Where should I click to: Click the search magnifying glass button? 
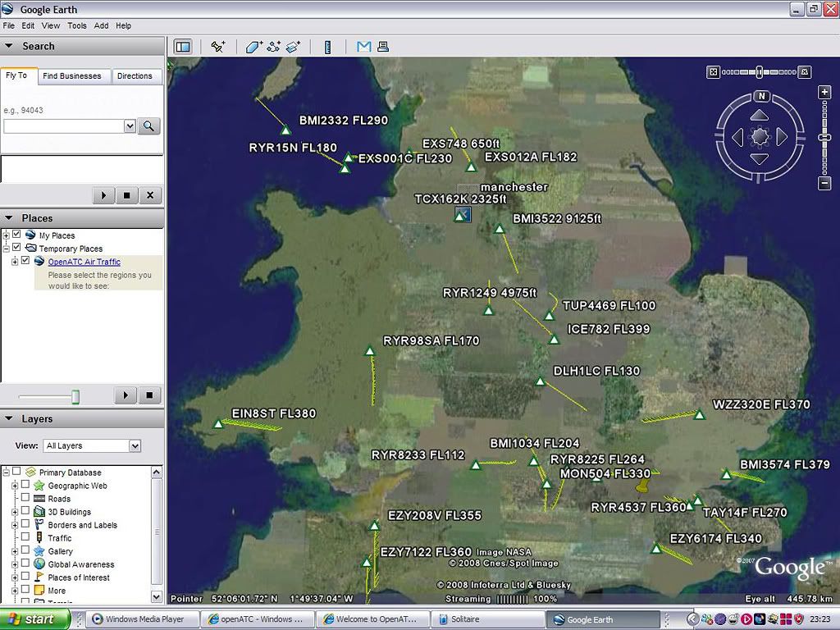point(148,126)
